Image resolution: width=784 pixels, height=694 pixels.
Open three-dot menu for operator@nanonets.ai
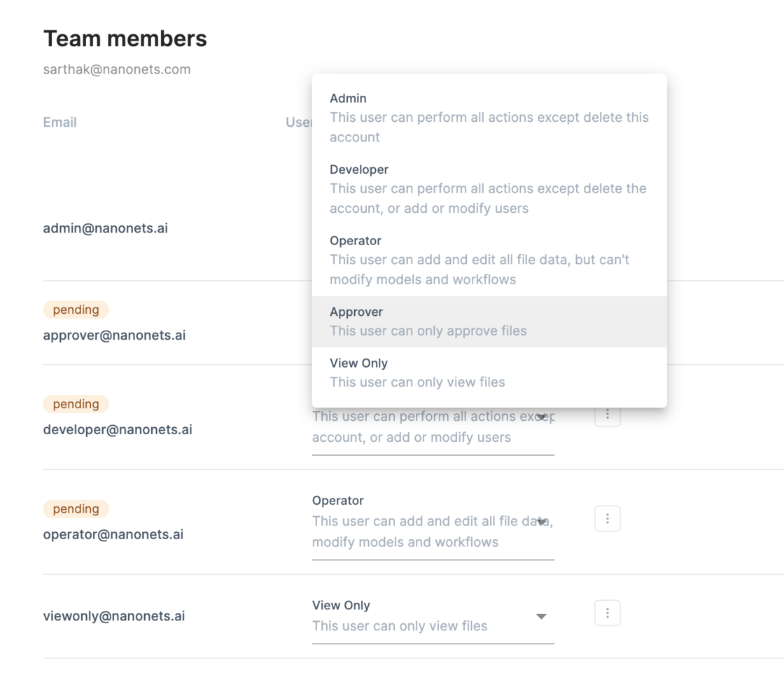[607, 519]
